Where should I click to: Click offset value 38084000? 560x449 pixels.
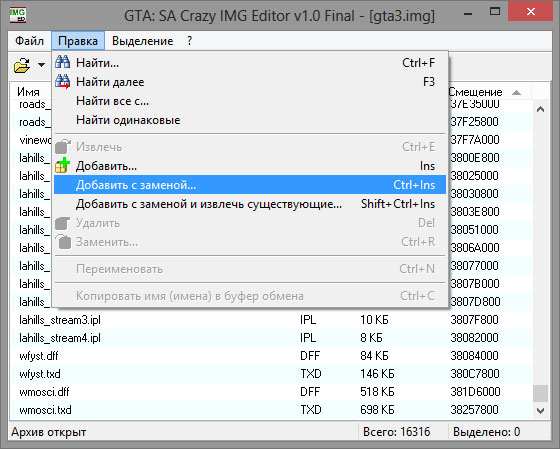pyautogui.click(x=474, y=356)
